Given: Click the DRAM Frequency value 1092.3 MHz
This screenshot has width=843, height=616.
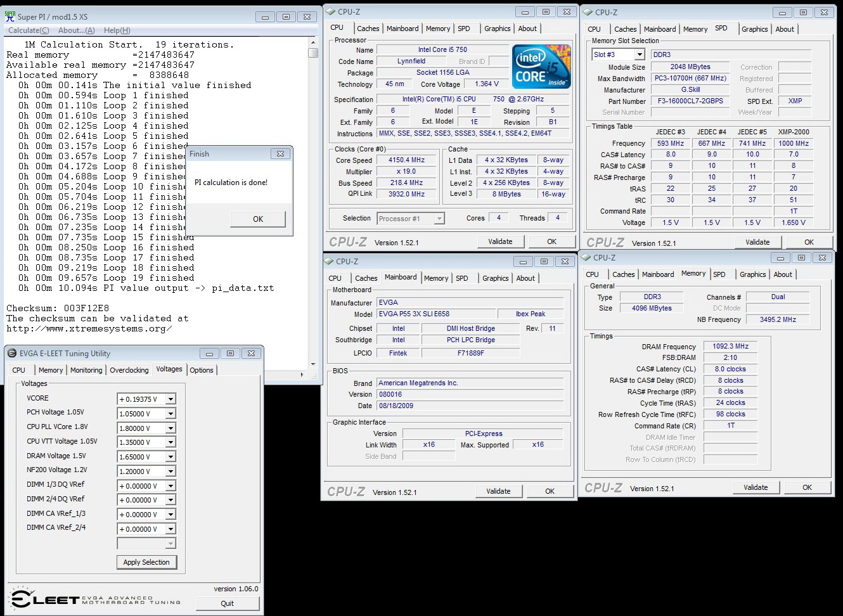Looking at the screenshot, I should tap(730, 347).
